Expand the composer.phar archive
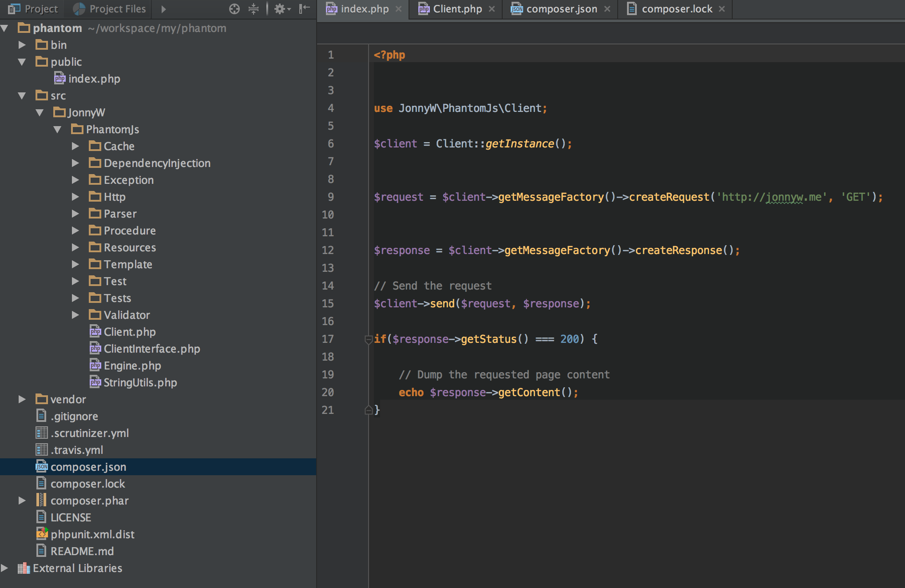Viewport: 905px width, 588px height. 22,501
